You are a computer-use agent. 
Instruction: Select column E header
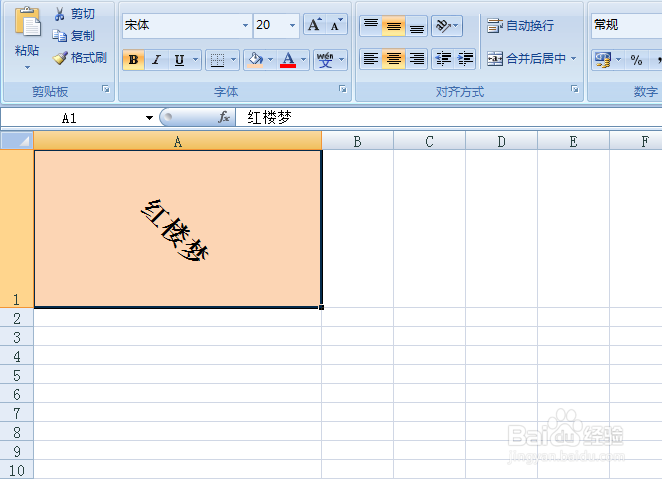tap(573, 141)
